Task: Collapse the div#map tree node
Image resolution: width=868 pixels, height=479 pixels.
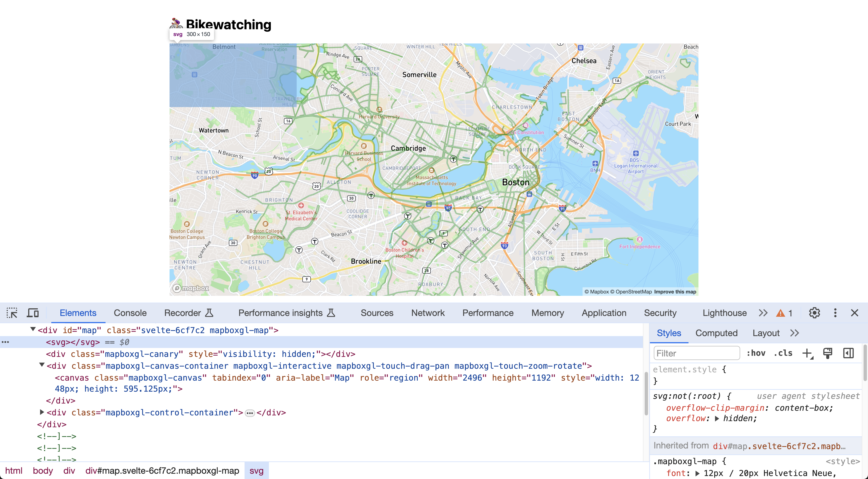Action: click(x=33, y=330)
